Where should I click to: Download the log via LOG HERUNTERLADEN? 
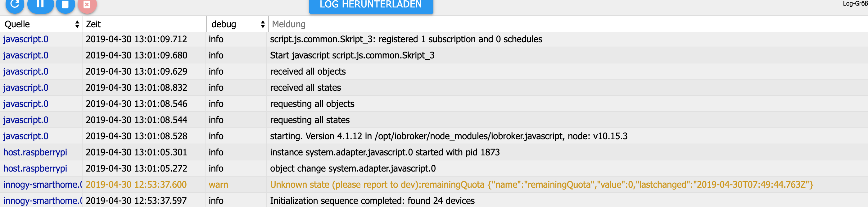[371, 5]
